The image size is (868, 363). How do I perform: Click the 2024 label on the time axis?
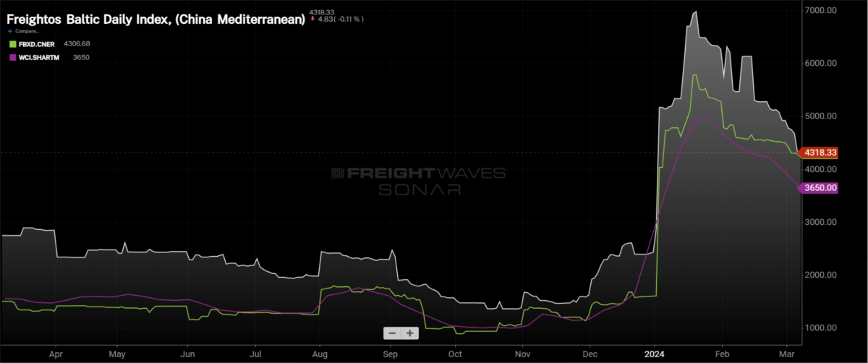(654, 355)
